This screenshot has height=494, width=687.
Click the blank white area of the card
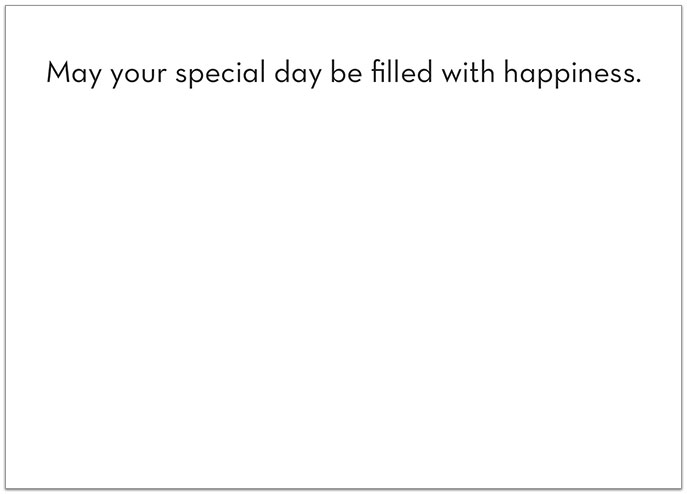click(x=344, y=285)
